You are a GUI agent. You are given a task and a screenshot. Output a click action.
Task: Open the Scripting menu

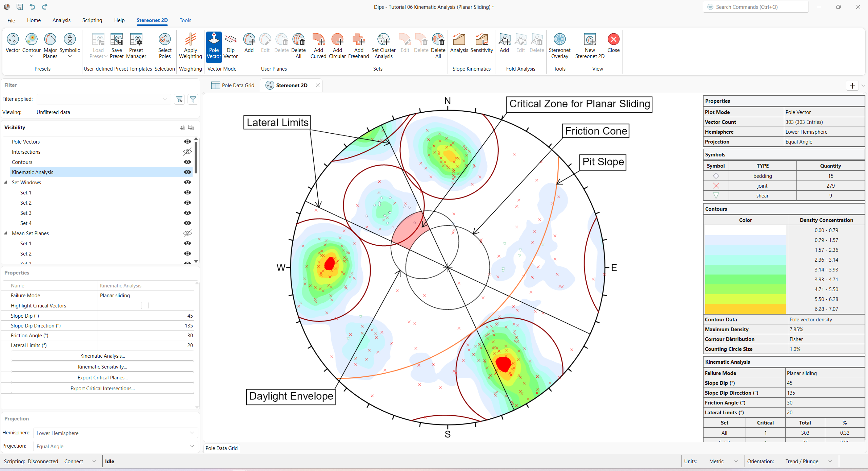tap(92, 20)
